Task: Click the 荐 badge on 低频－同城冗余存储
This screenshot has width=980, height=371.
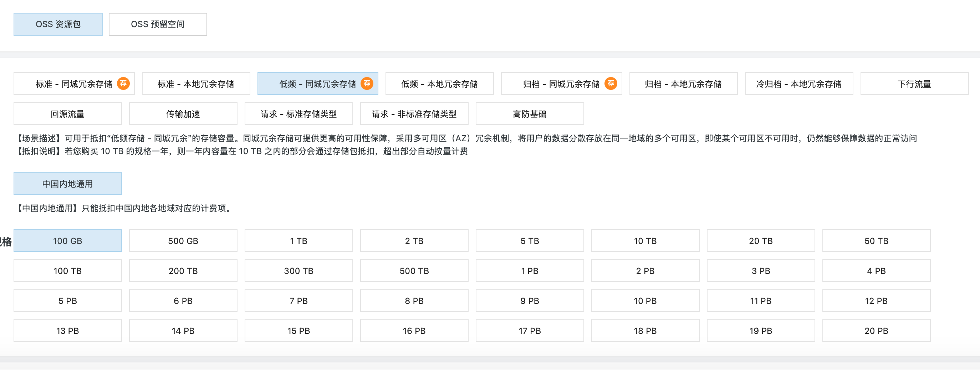Action: pos(367,83)
